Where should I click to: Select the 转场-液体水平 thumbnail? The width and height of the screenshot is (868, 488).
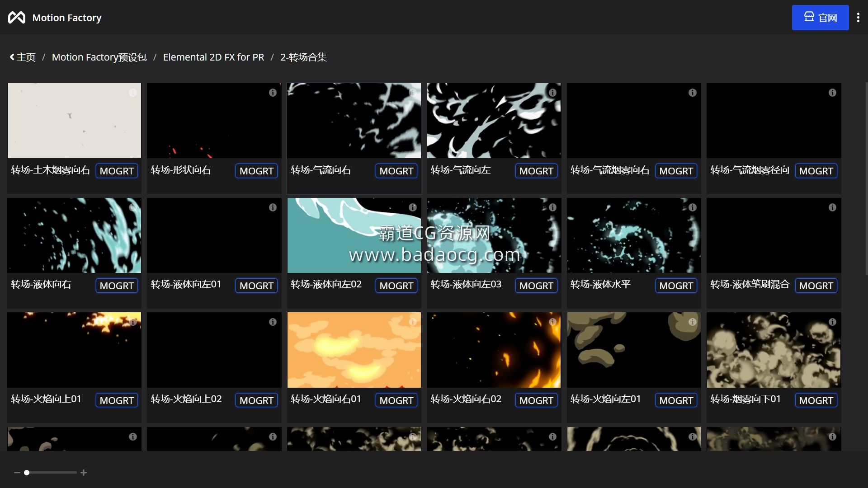pos(634,235)
